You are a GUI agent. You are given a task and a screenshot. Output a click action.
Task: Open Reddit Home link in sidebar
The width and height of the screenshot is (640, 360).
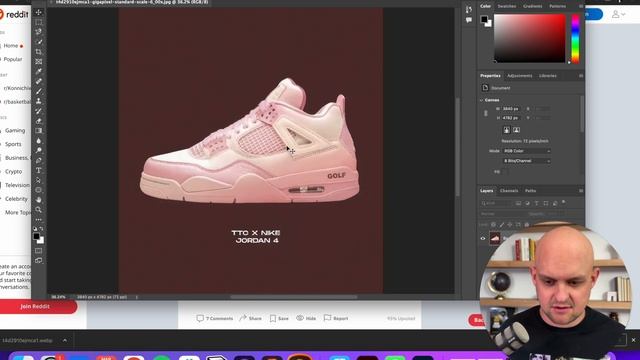[x=11, y=46]
